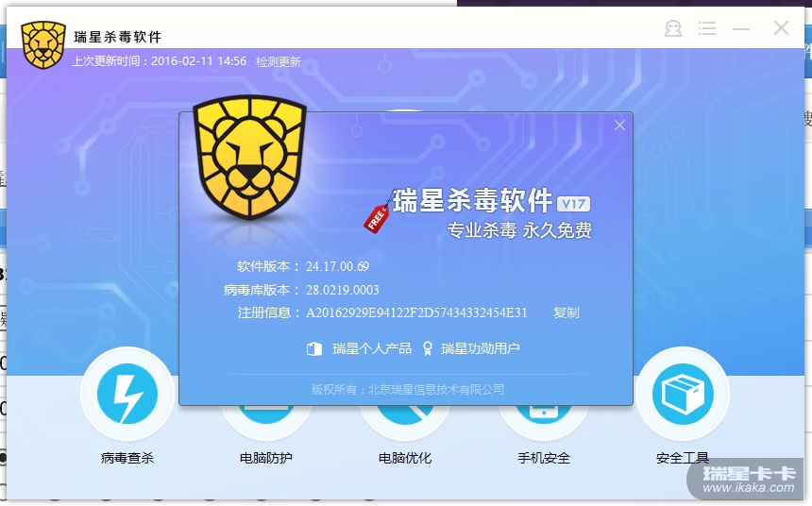This screenshot has height=506, width=812.
Task: Click the 瑞星功勋用户 medal icon
Action: (x=427, y=348)
